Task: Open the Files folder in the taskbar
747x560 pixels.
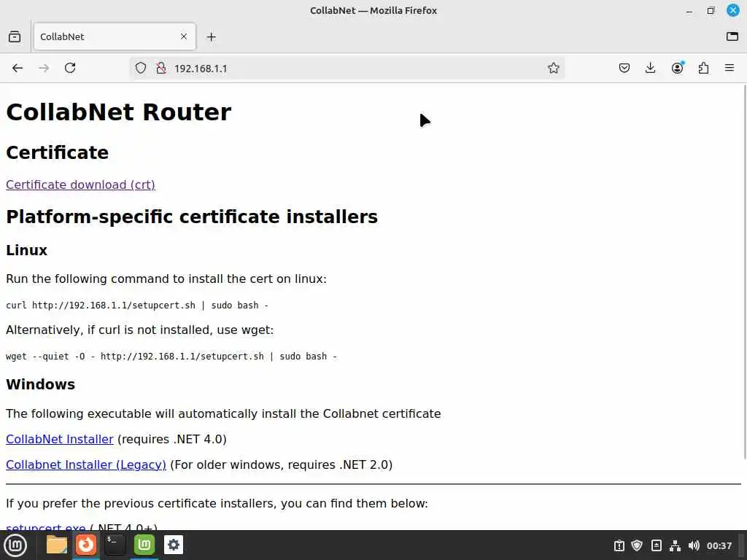Action: coord(57,545)
